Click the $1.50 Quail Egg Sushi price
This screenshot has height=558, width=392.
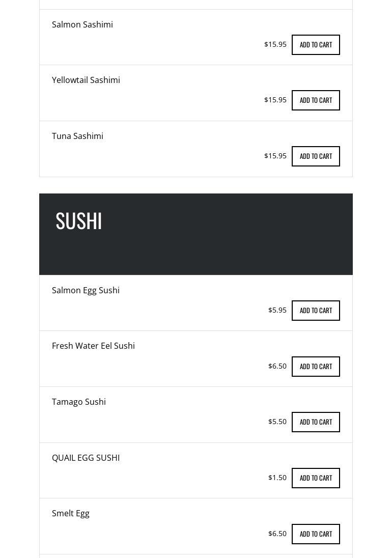pos(277,478)
